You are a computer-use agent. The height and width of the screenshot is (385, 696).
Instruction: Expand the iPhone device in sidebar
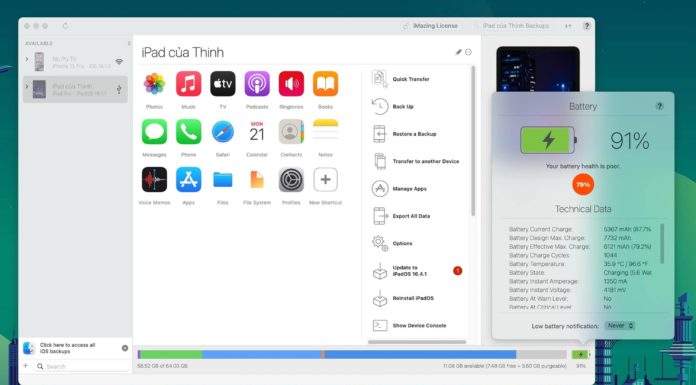click(27, 59)
